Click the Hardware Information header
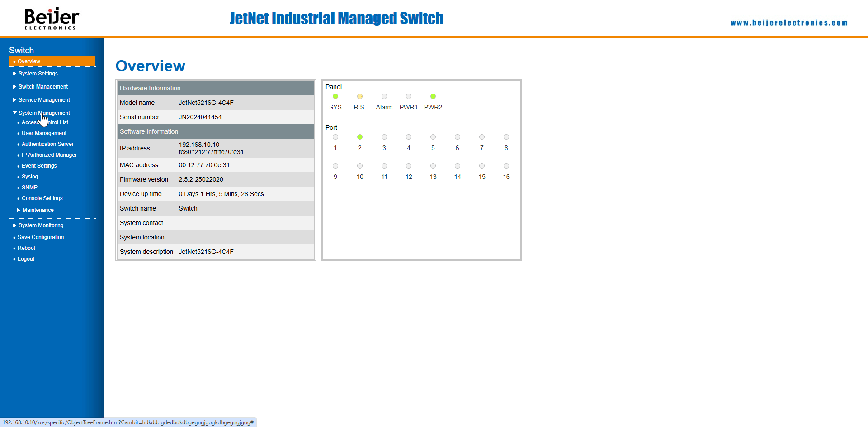 pyautogui.click(x=216, y=88)
